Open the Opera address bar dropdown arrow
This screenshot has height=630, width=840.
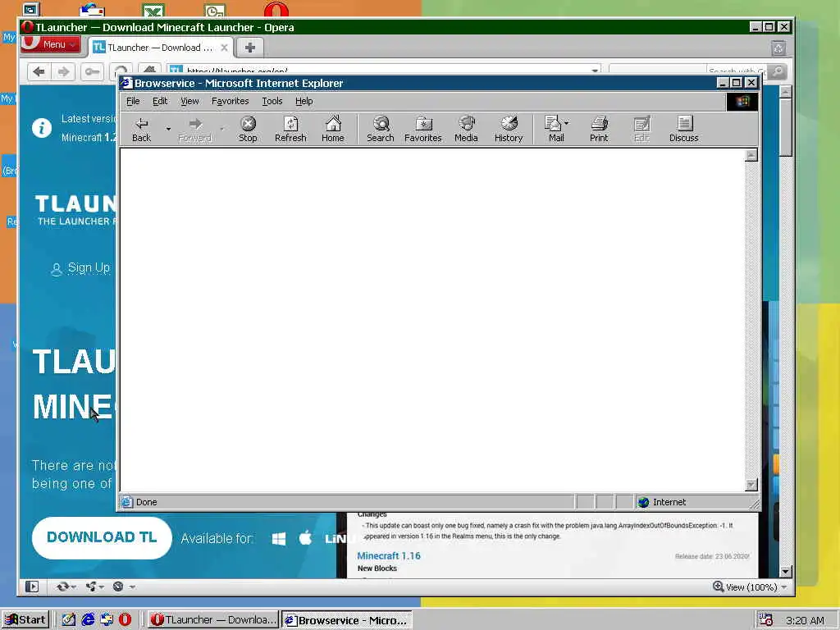pyautogui.click(x=595, y=71)
